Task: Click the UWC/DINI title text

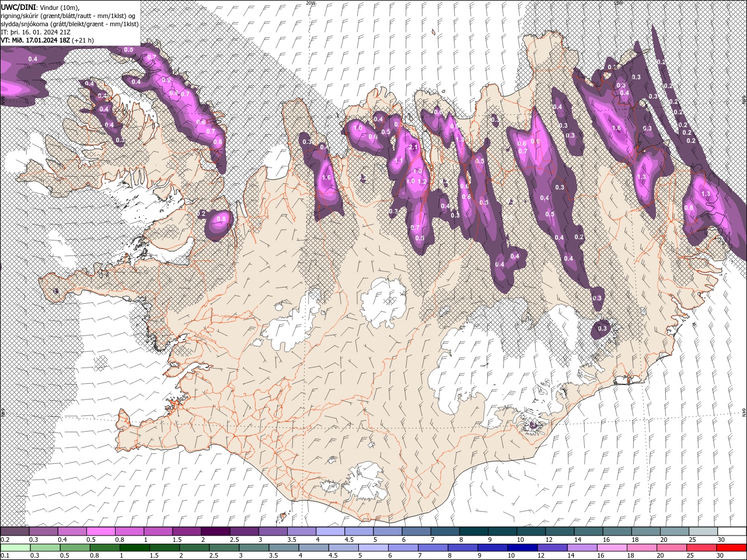Action: (x=19, y=6)
